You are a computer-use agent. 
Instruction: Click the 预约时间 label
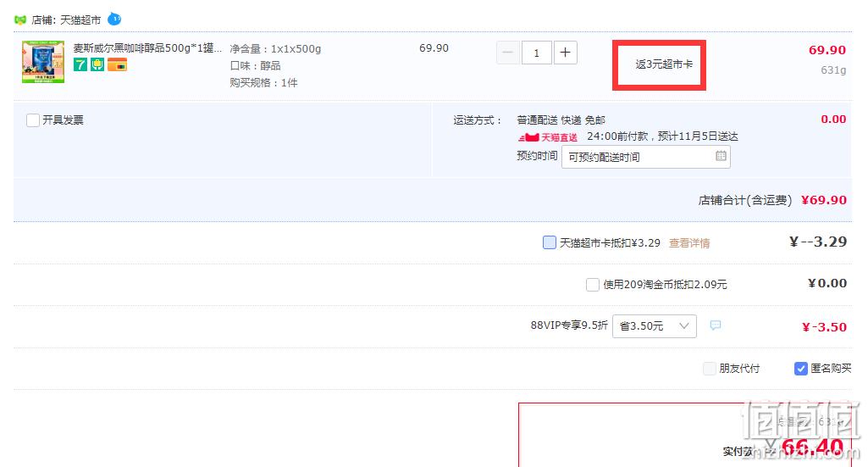[x=537, y=156]
